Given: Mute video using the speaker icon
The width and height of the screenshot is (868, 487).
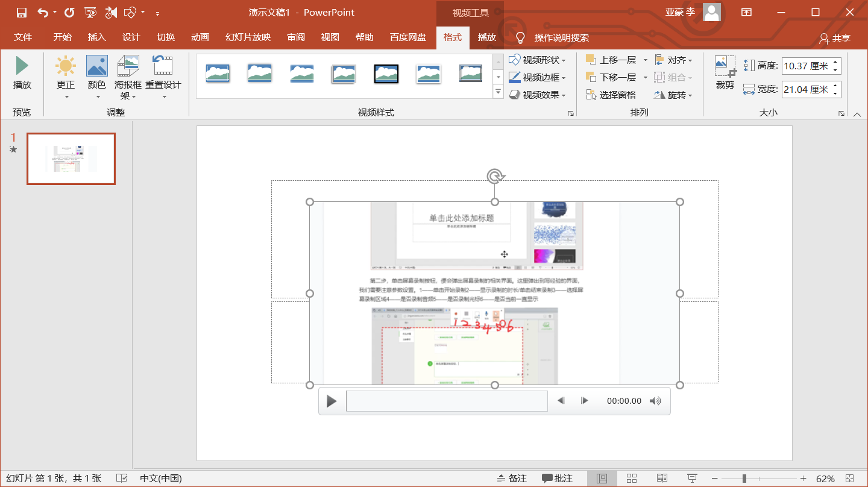Looking at the screenshot, I should pyautogui.click(x=655, y=401).
